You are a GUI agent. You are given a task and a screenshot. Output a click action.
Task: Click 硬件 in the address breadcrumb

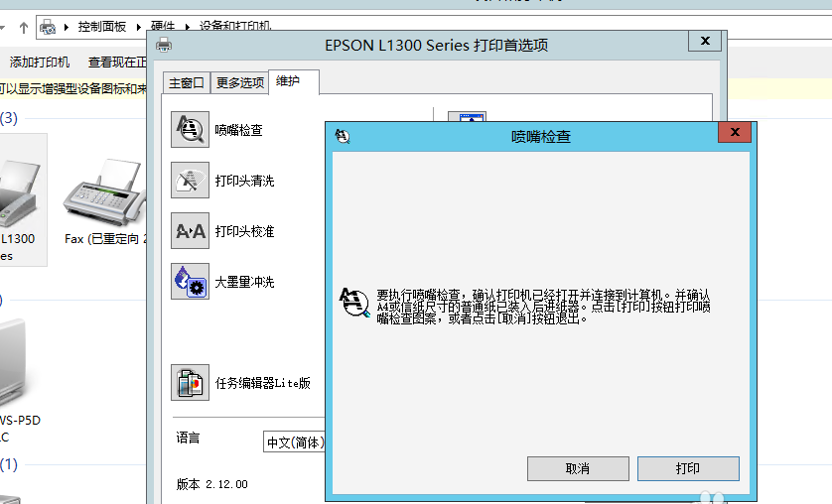163,26
